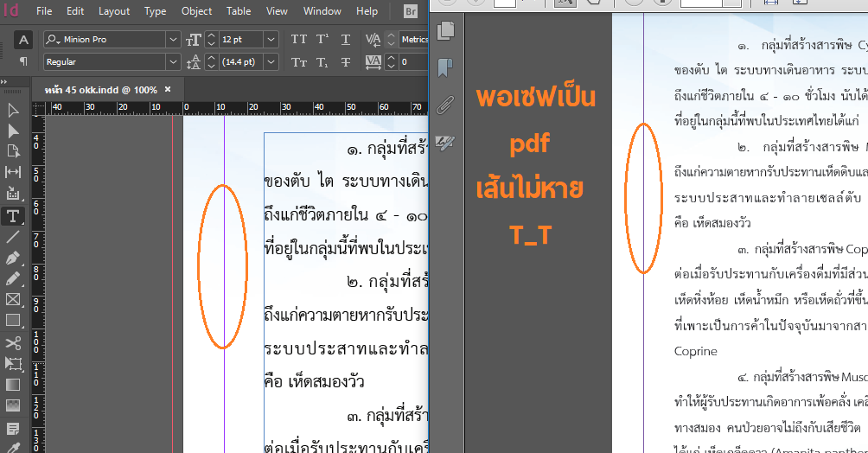The width and height of the screenshot is (868, 453).
Task: Open the Regular font style dropdown
Action: coord(173,62)
